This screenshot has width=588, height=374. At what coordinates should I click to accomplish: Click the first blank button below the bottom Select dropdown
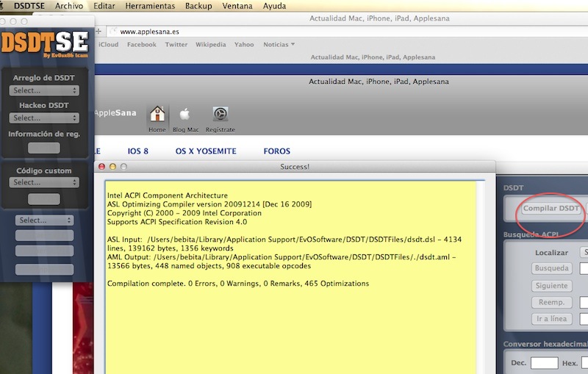pyautogui.click(x=44, y=235)
